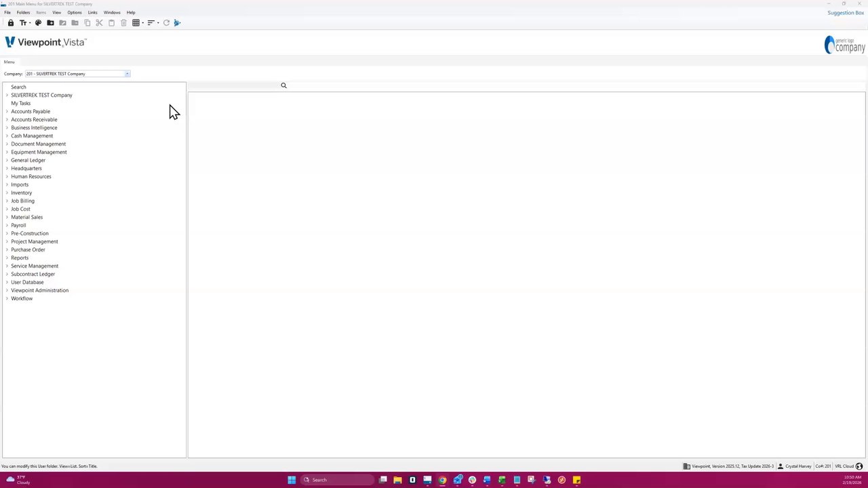868x488 pixels.
Task: Expand the Payroll tree arrow
Action: 7,225
